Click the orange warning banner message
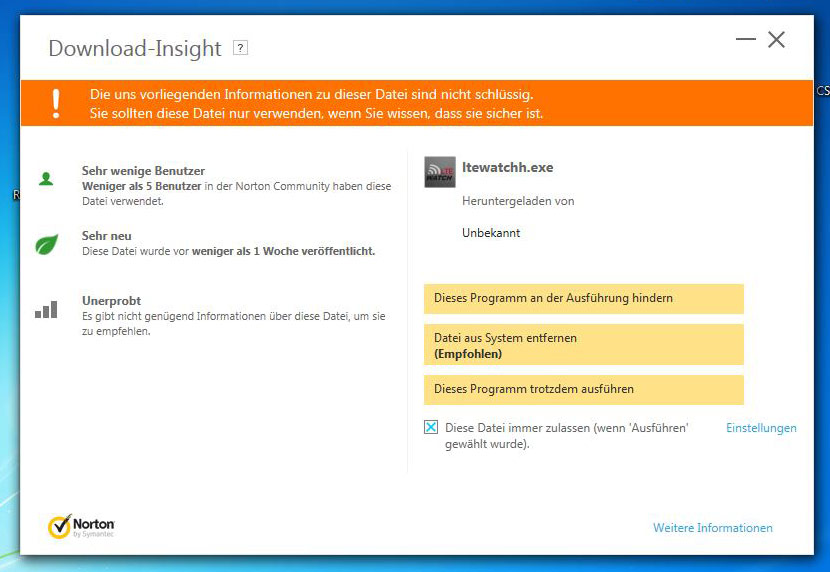 click(316, 104)
